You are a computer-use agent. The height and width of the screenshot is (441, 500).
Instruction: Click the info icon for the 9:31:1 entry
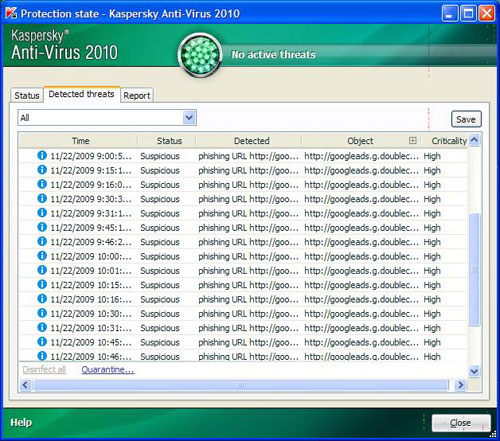tap(42, 213)
